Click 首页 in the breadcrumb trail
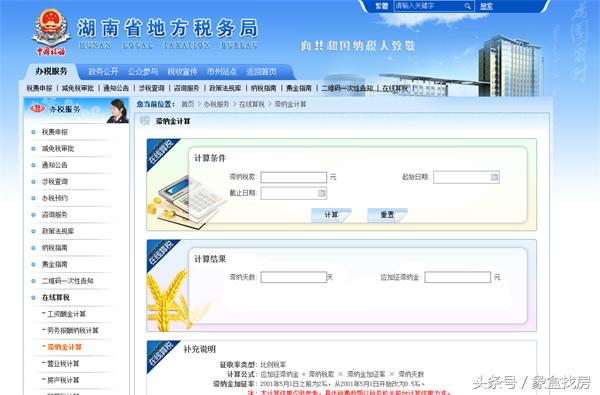This screenshot has height=395, width=600. pos(188,104)
